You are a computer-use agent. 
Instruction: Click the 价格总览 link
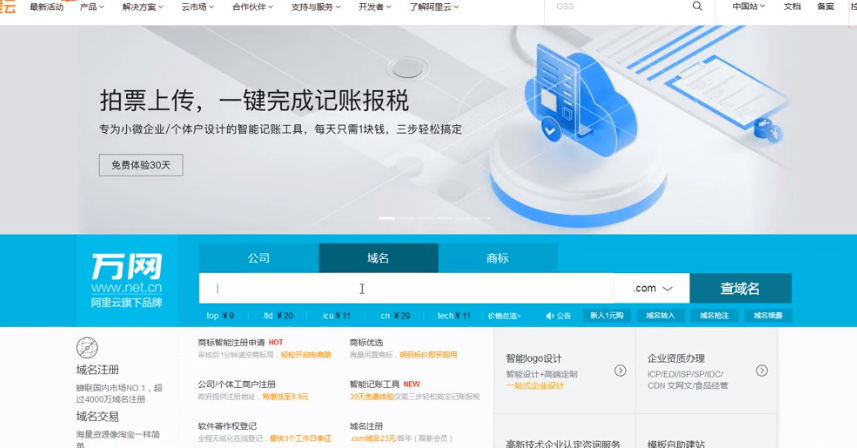click(504, 316)
